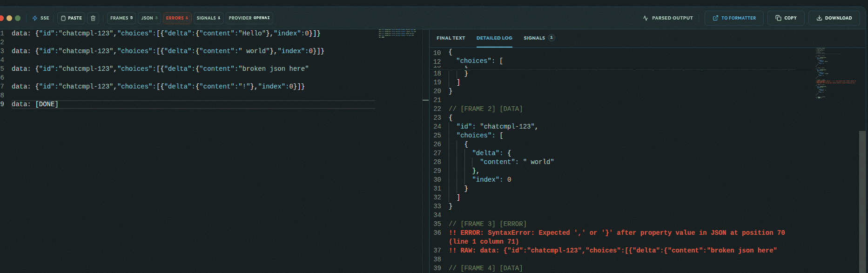Open the result in the formatter
Screen dimensions: 868x273
point(734,18)
